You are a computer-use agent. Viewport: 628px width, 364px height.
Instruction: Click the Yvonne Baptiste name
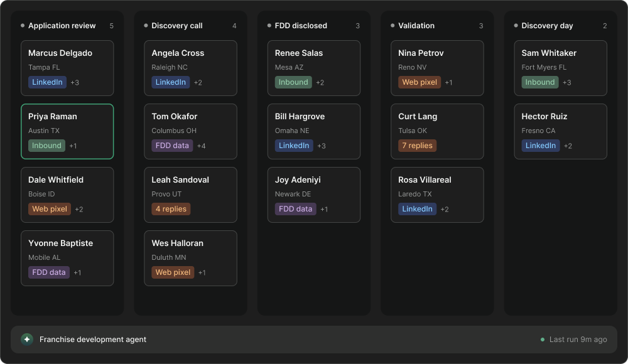coord(60,243)
